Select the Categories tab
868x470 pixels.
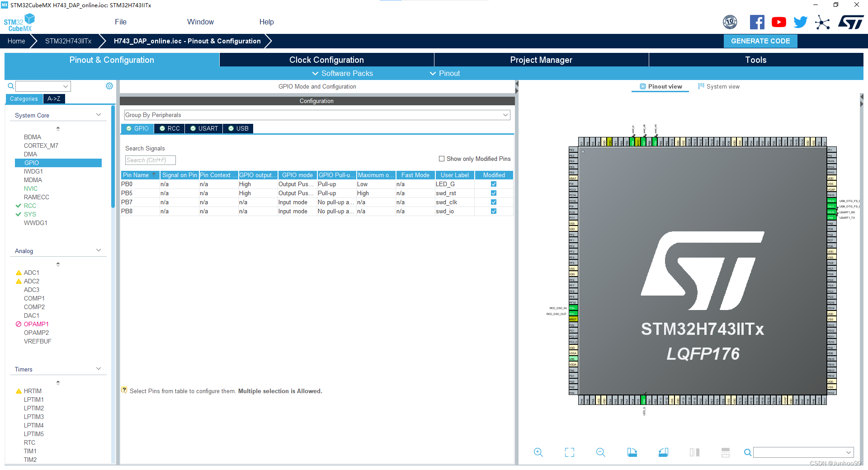(x=24, y=99)
